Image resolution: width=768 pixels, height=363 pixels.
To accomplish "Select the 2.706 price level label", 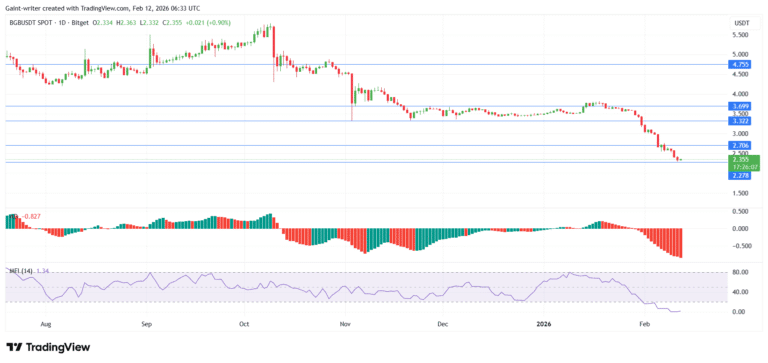I will [739, 145].
